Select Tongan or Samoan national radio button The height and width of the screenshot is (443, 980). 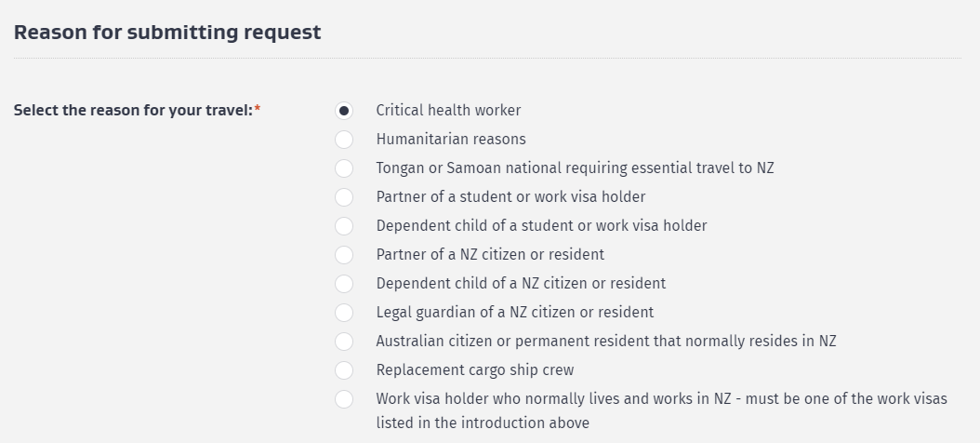tap(344, 168)
